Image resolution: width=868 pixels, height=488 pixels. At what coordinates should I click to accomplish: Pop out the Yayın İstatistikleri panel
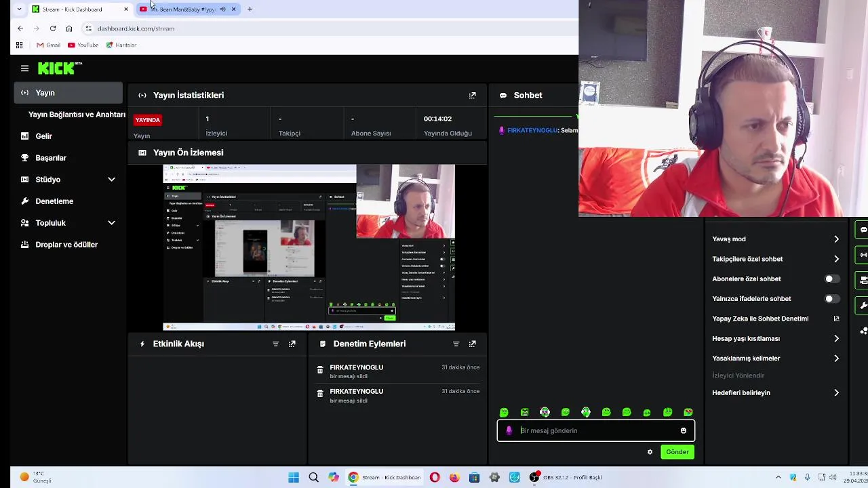pos(473,96)
